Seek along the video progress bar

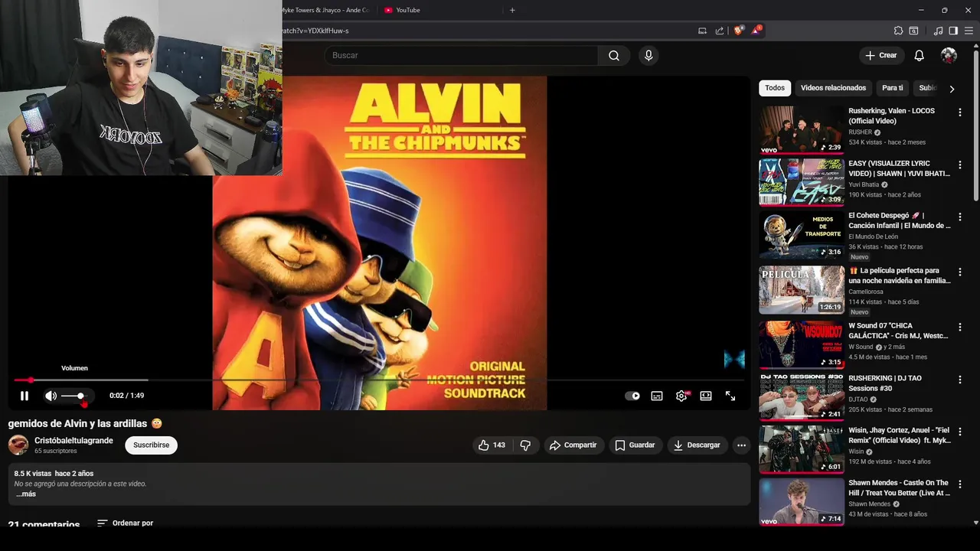point(380,380)
